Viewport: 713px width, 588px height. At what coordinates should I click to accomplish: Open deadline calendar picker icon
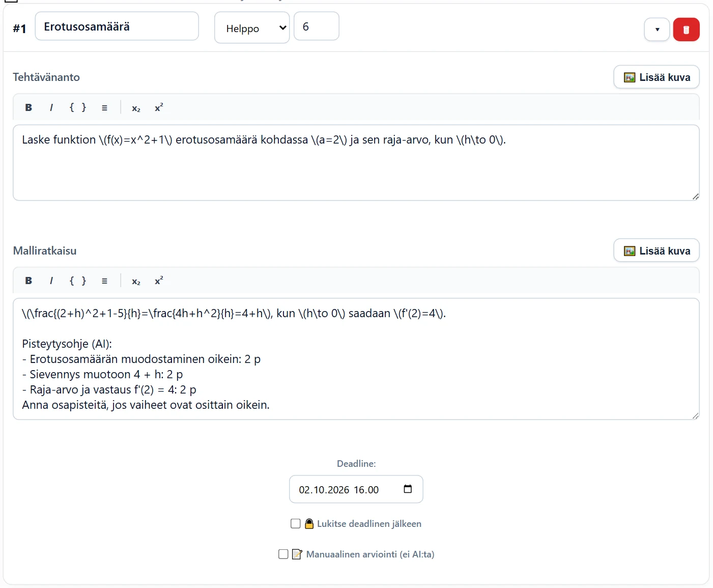tap(408, 489)
